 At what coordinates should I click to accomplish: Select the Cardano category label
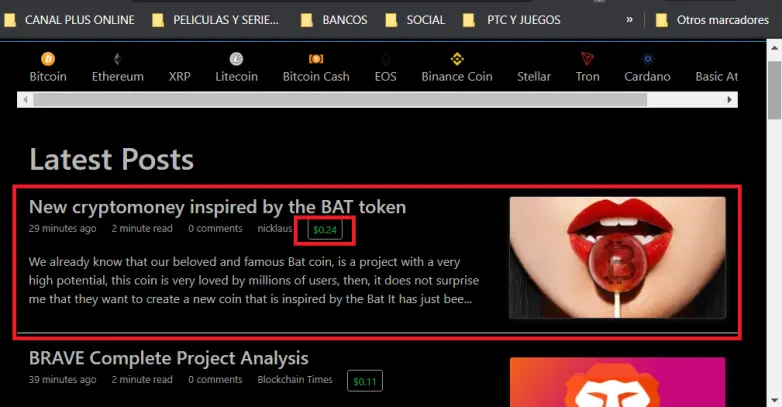click(647, 76)
